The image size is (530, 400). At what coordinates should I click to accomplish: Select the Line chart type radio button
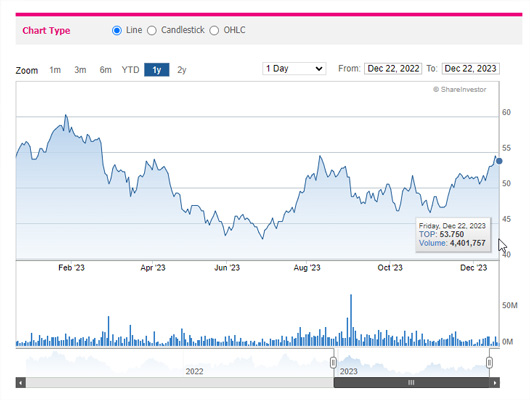click(117, 31)
